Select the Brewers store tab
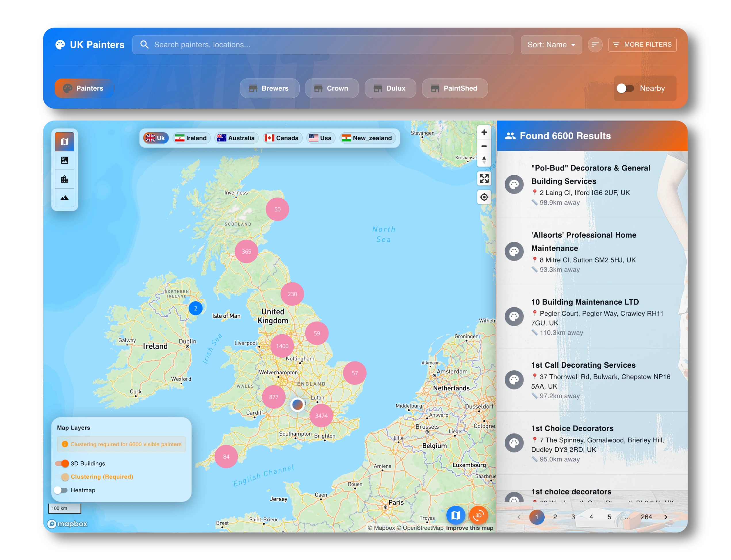Screen dimensions: 731x560 (269, 88)
